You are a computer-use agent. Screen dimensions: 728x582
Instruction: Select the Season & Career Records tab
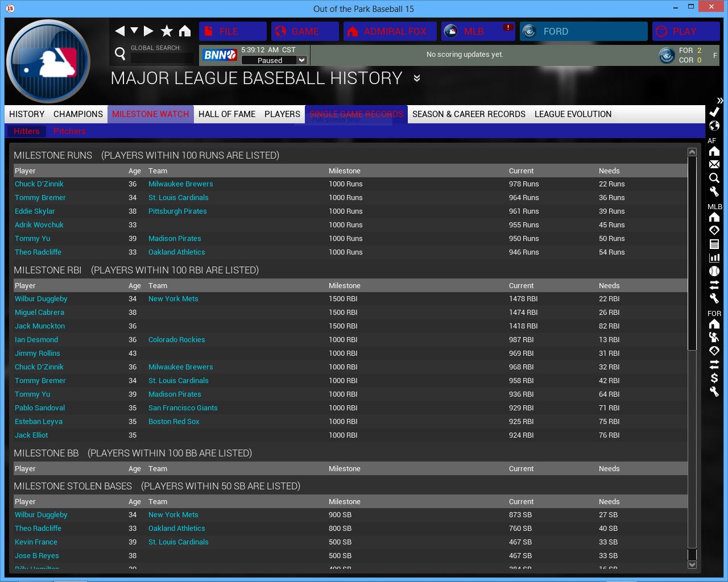[x=469, y=114]
